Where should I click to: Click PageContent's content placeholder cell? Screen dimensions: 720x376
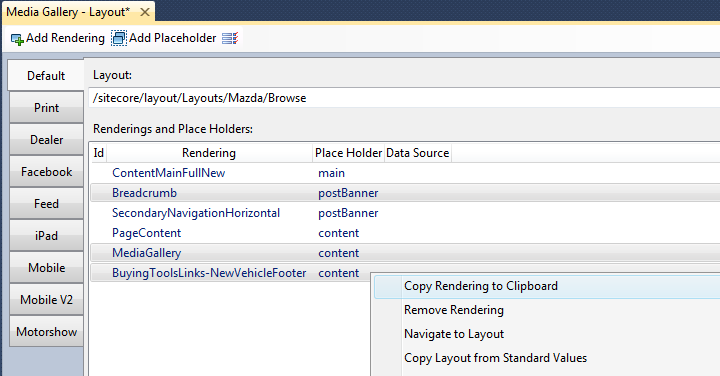[x=338, y=233]
